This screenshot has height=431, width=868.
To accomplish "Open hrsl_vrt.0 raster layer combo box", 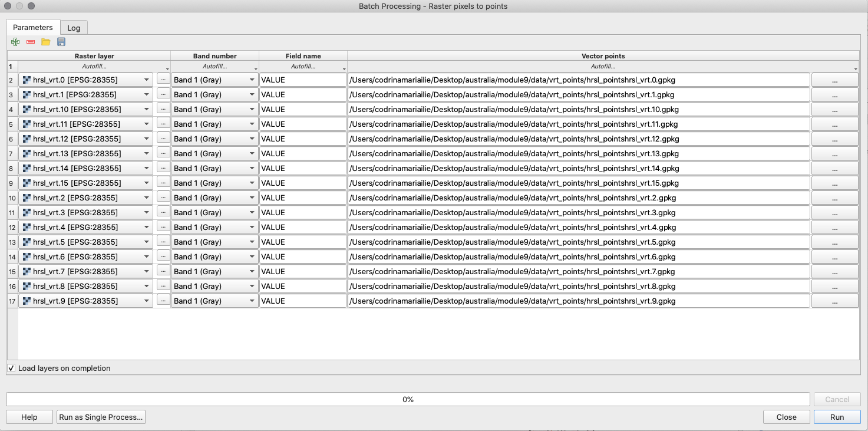I will (86, 80).
